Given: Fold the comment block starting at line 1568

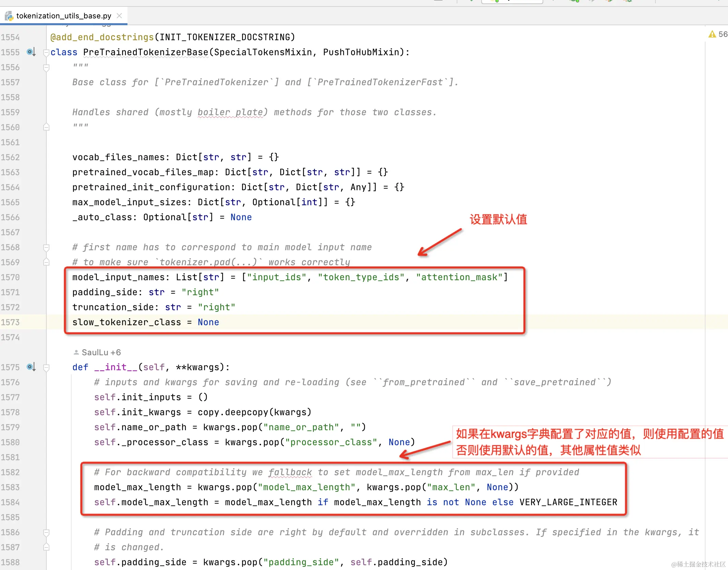Looking at the screenshot, I should 46,247.
